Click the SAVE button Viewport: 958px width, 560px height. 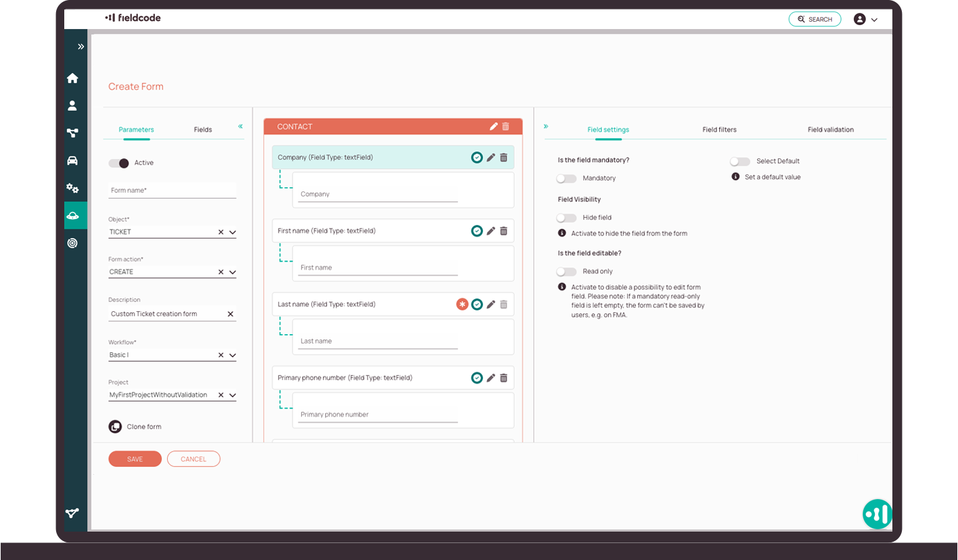135,459
